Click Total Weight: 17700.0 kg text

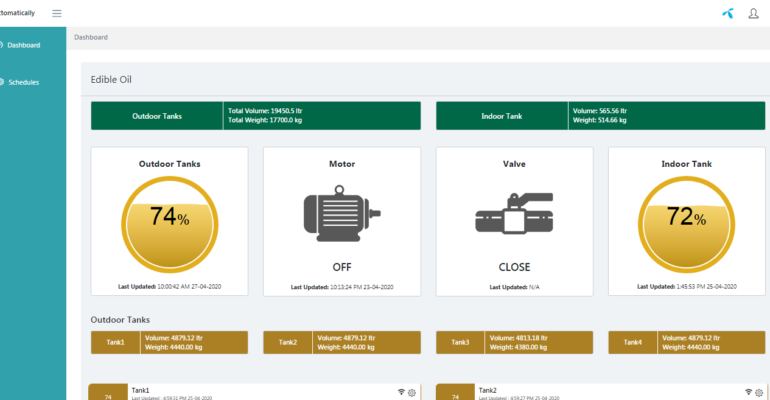click(265, 120)
